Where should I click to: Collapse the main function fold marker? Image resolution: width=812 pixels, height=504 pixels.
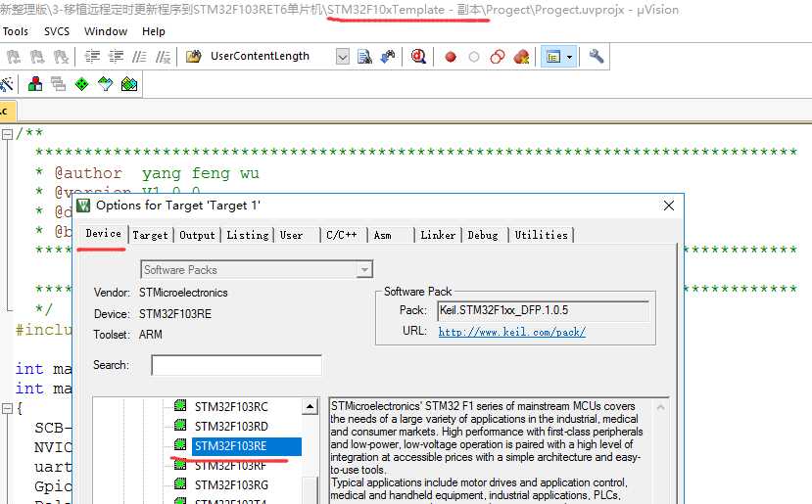(7, 409)
